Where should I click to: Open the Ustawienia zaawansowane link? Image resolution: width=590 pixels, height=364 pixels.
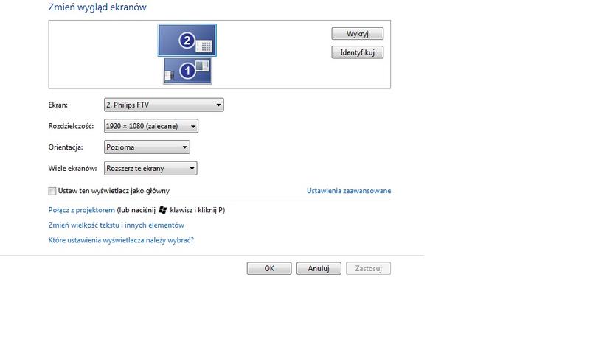pyautogui.click(x=348, y=191)
